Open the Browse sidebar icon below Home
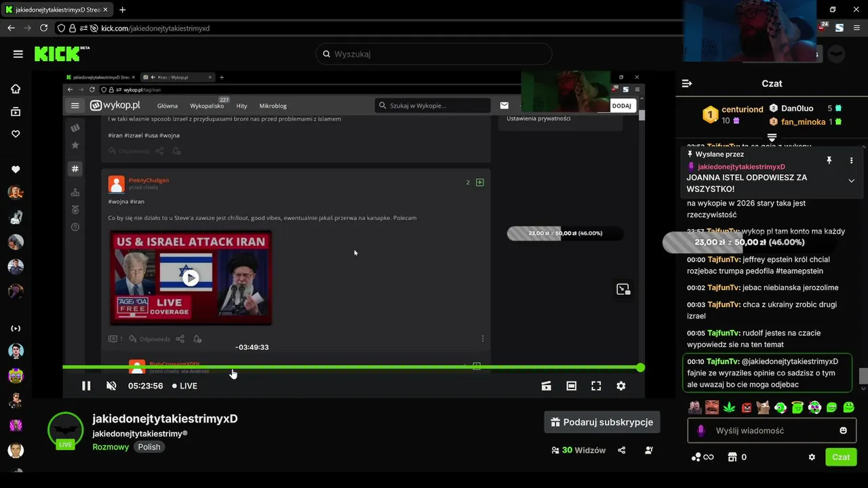Screen dimensions: 868x488 click(x=16, y=112)
